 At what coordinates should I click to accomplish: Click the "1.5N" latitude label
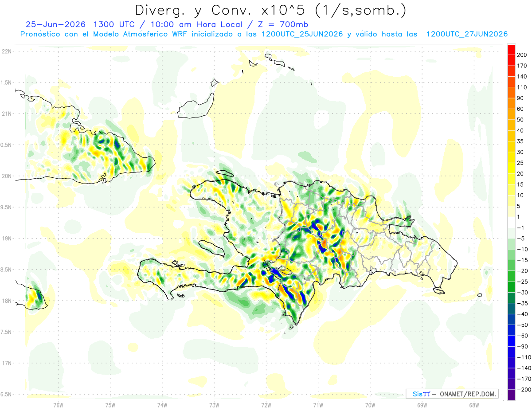pos(6,82)
